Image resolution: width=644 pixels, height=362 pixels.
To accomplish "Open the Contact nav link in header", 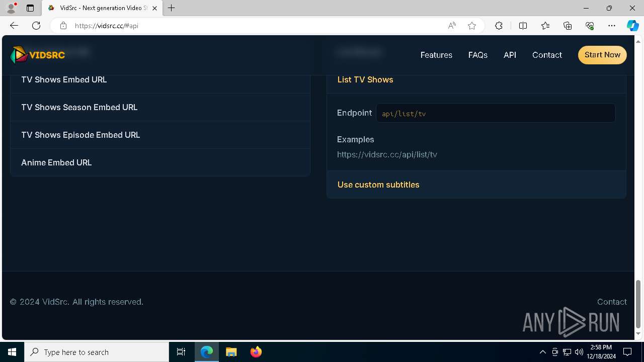I will [x=547, y=55].
